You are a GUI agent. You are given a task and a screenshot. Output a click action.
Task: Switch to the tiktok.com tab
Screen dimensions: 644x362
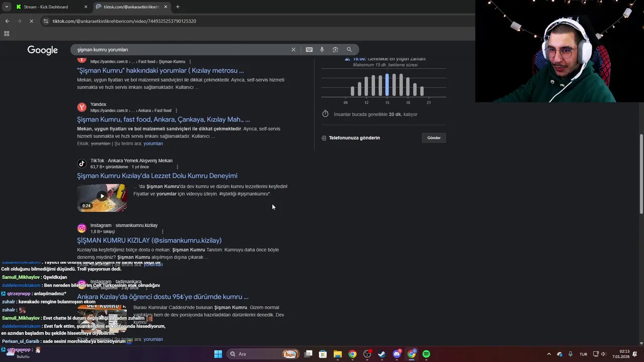[132, 7]
